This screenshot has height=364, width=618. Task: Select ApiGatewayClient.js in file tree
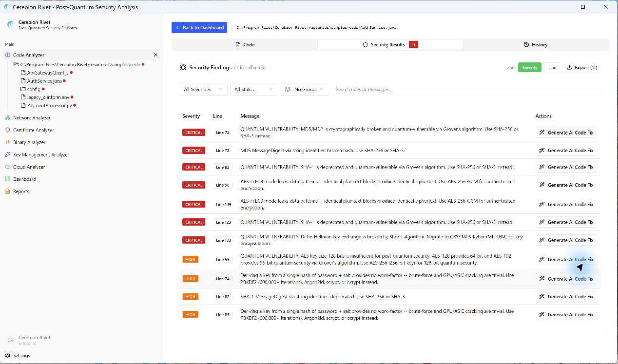[48, 73]
